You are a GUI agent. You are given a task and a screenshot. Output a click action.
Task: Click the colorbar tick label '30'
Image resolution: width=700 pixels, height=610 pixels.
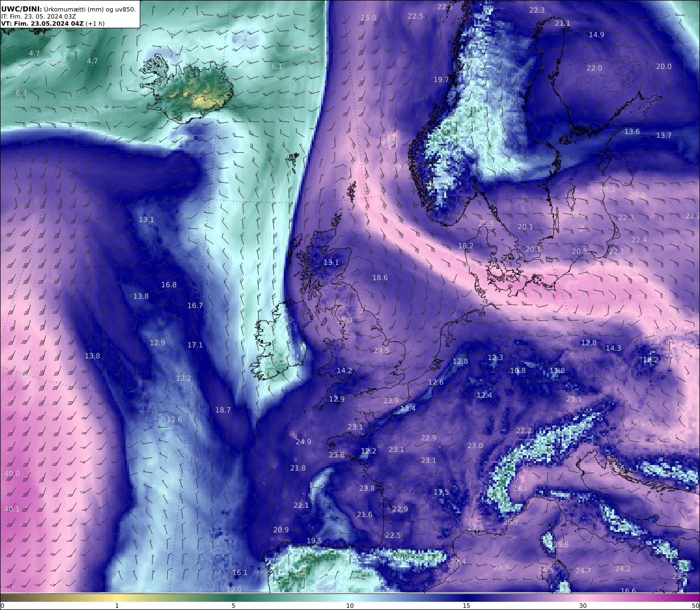[583, 606]
